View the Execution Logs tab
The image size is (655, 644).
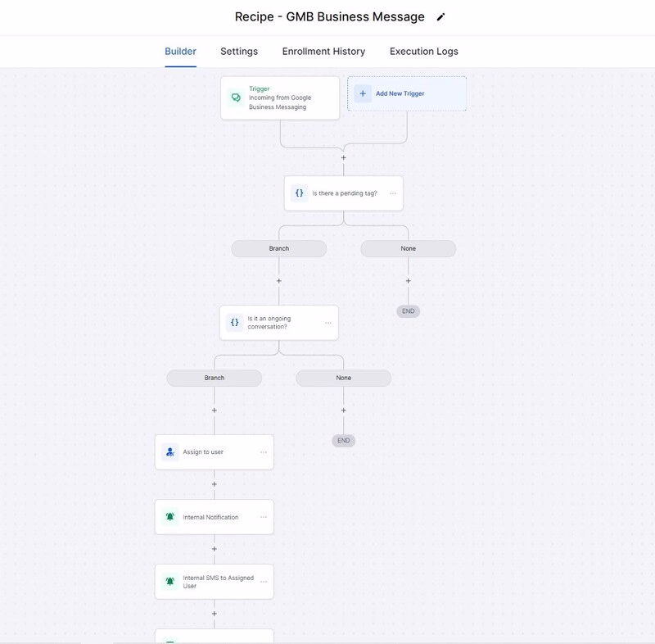tap(423, 52)
